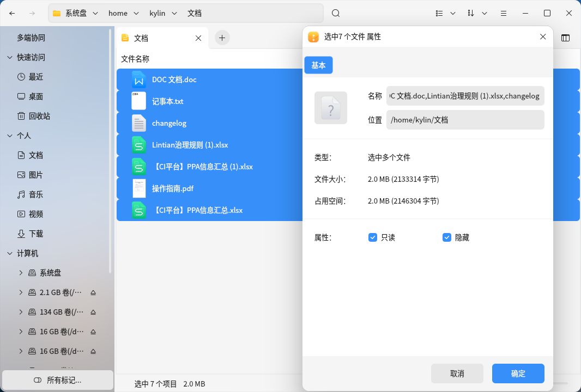581x392 pixels.
Task: Expand the 2.1 GB 卷 node
Action: pos(21,292)
